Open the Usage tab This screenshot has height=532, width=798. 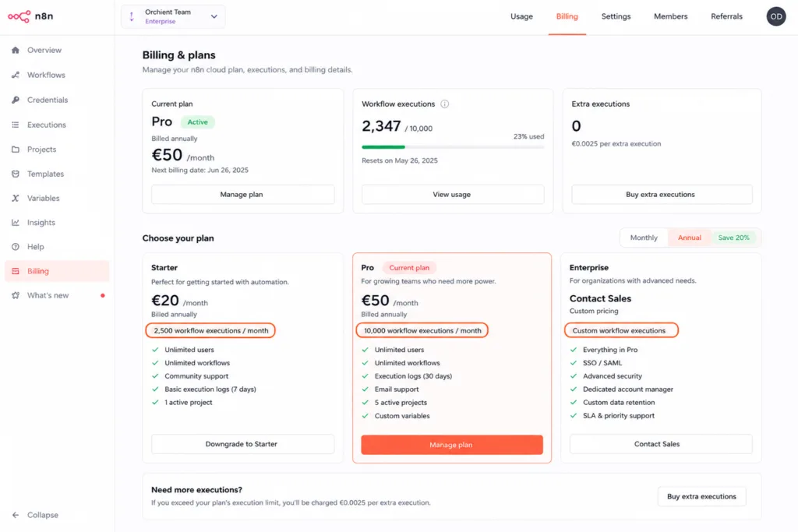click(521, 16)
